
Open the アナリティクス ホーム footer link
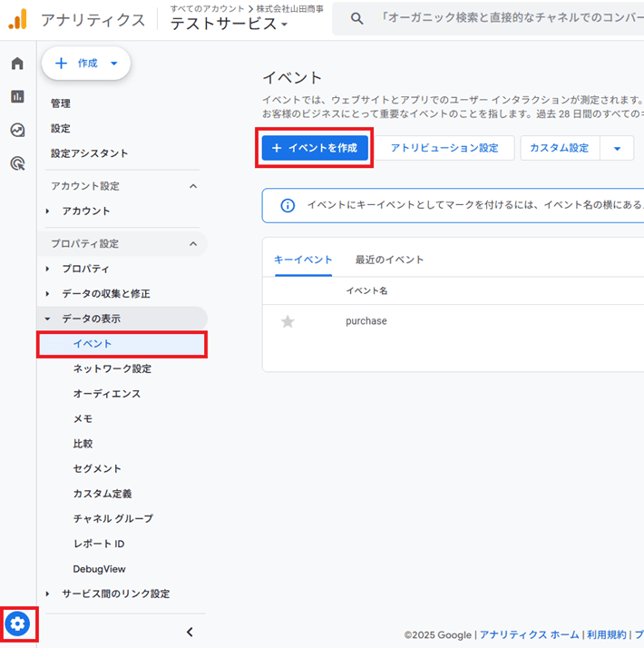pyautogui.click(x=529, y=634)
